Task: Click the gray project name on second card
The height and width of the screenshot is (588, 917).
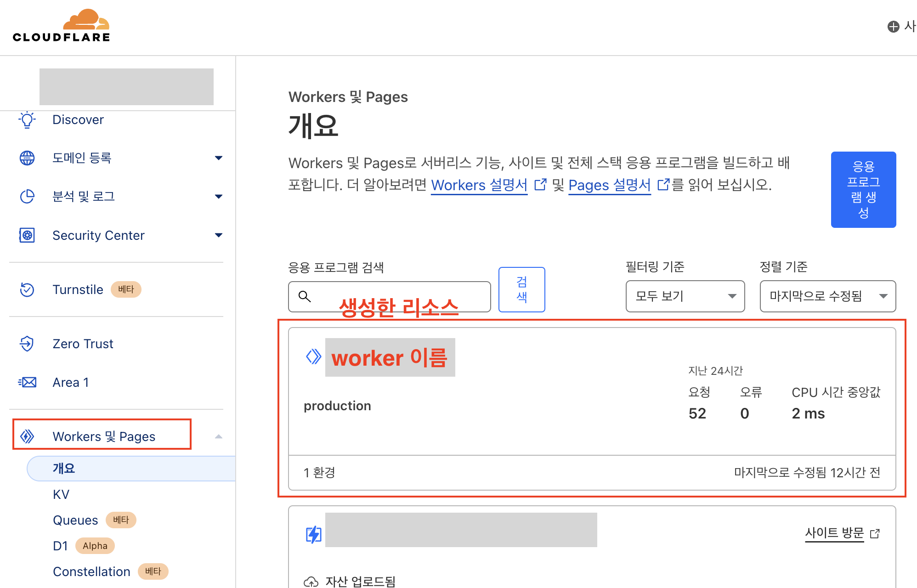Action: pyautogui.click(x=461, y=530)
